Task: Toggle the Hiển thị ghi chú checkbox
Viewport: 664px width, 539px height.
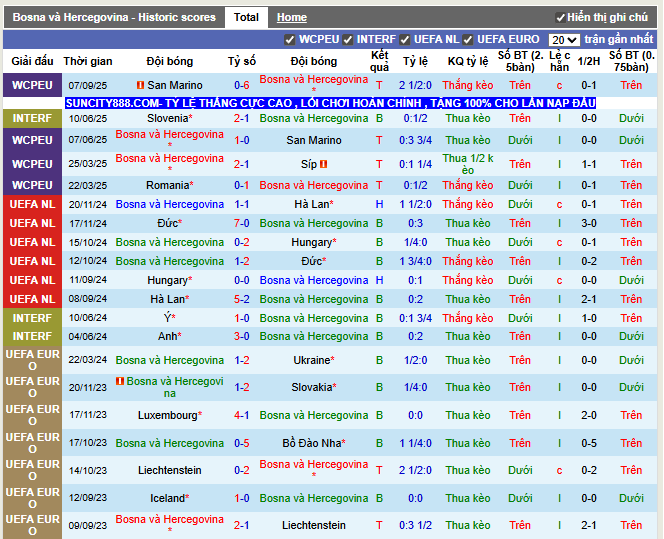Action: pyautogui.click(x=560, y=18)
